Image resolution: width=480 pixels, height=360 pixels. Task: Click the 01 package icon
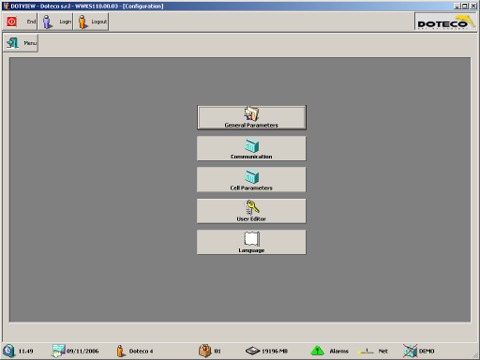pos(205,351)
